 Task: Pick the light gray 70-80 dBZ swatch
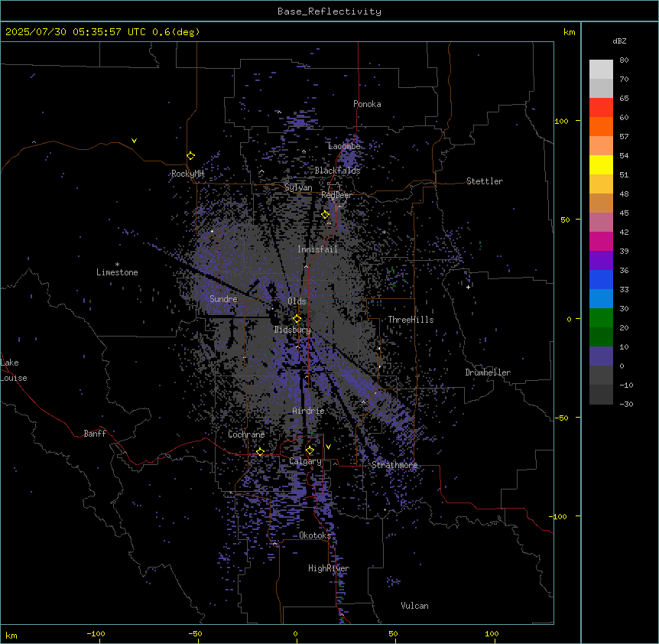click(601, 70)
